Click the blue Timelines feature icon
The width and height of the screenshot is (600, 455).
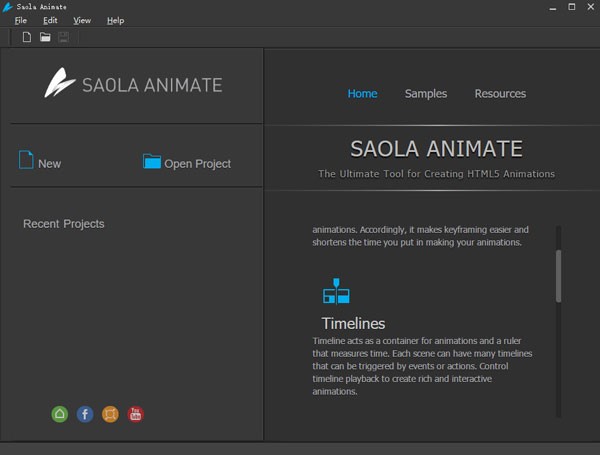[x=336, y=291]
